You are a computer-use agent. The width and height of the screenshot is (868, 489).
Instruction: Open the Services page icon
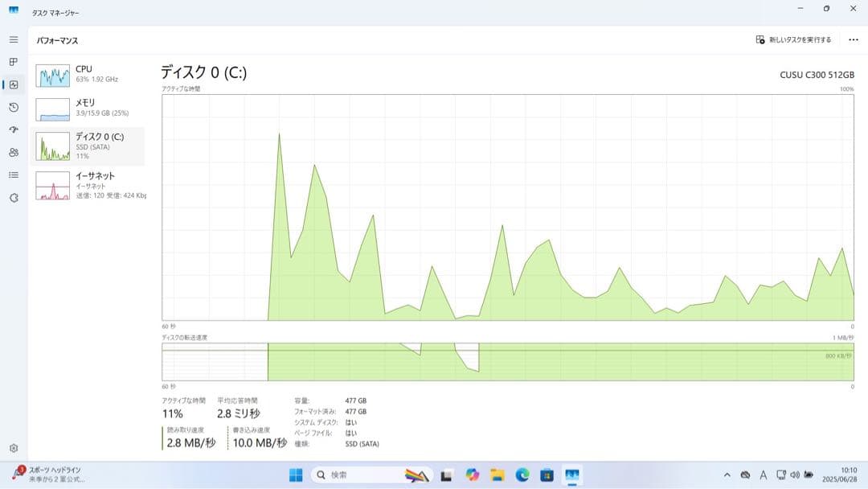[x=14, y=198]
